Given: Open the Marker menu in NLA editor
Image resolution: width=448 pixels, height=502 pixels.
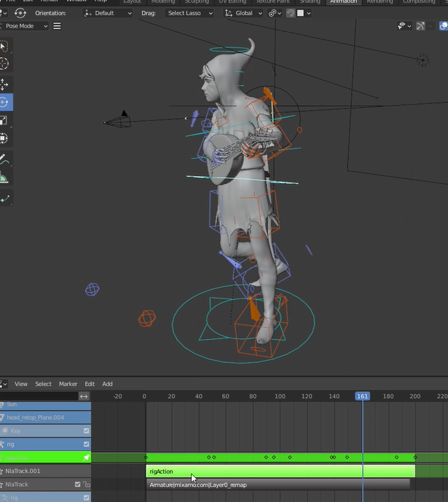Looking at the screenshot, I should [x=68, y=384].
